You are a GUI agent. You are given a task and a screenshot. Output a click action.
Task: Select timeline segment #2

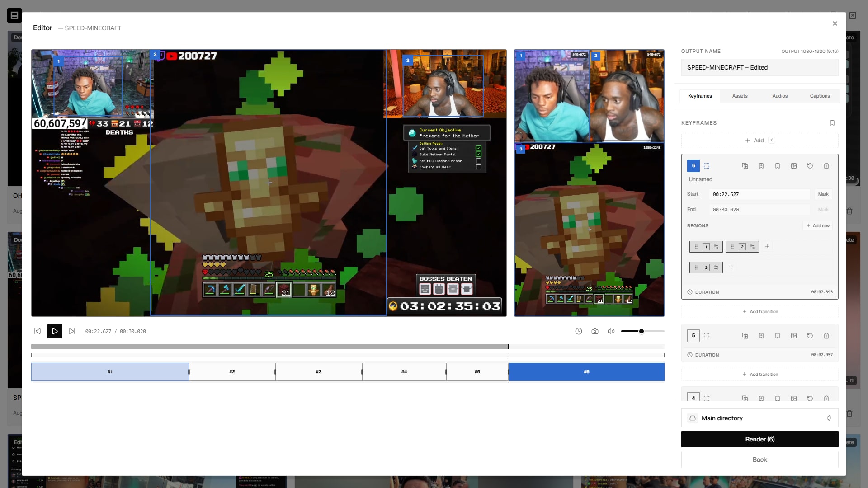pyautogui.click(x=232, y=372)
